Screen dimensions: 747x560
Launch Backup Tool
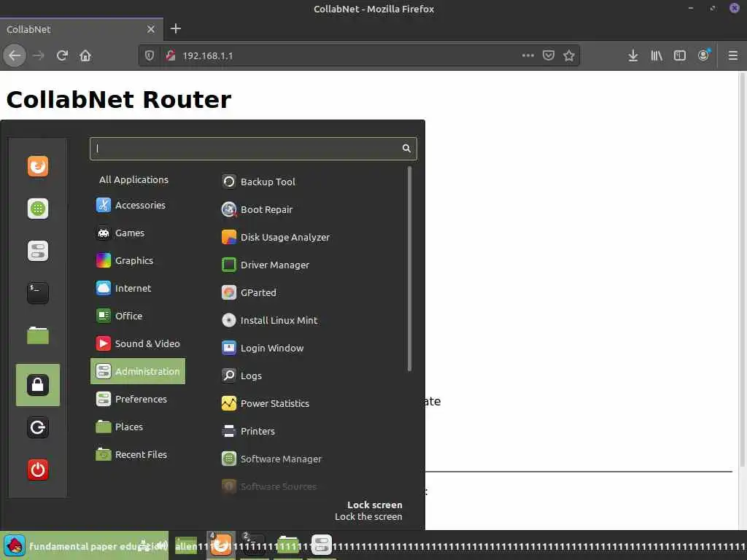(258, 182)
